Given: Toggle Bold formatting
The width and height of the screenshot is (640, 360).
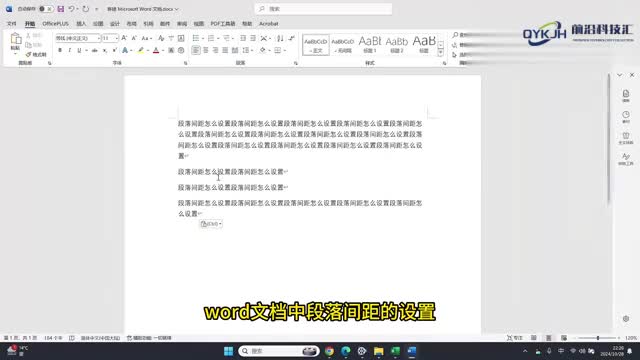Looking at the screenshot, I should click(60, 50).
